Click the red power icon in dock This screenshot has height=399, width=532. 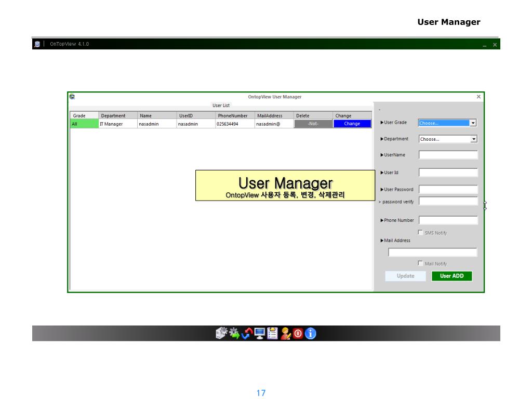point(298,334)
